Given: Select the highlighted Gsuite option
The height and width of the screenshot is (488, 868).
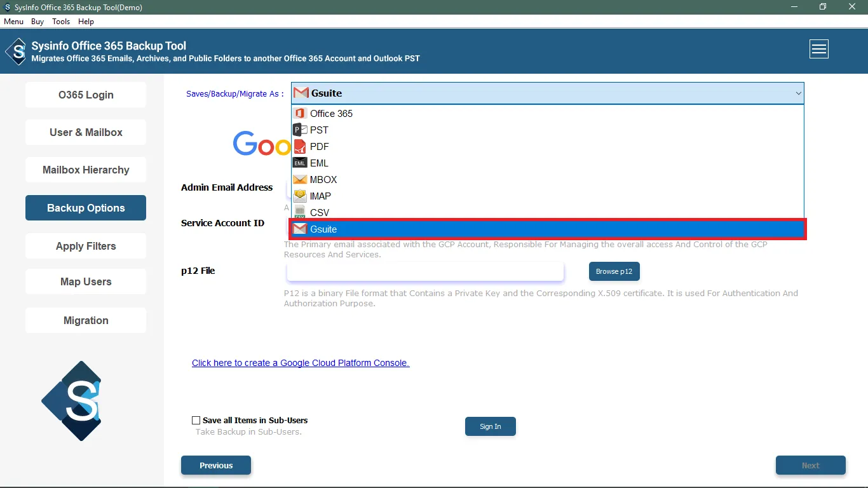Looking at the screenshot, I should pyautogui.click(x=548, y=229).
